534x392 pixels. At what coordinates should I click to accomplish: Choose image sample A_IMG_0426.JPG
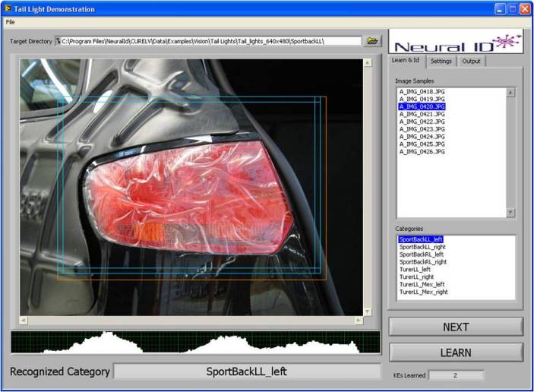point(422,152)
